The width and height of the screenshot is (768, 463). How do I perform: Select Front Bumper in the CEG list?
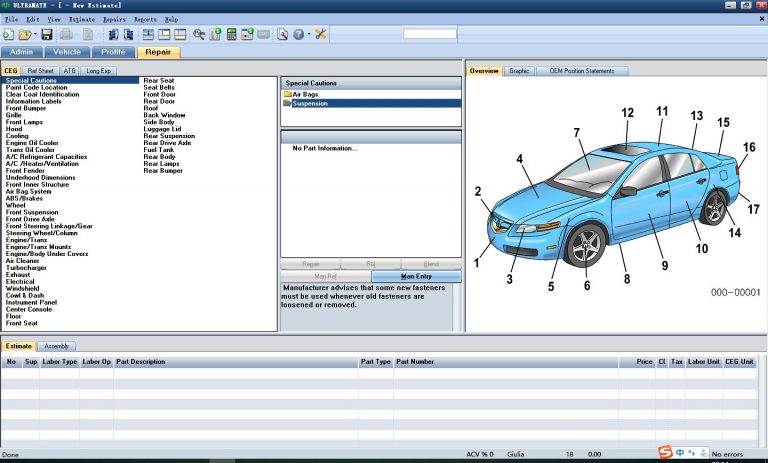click(x=26, y=108)
